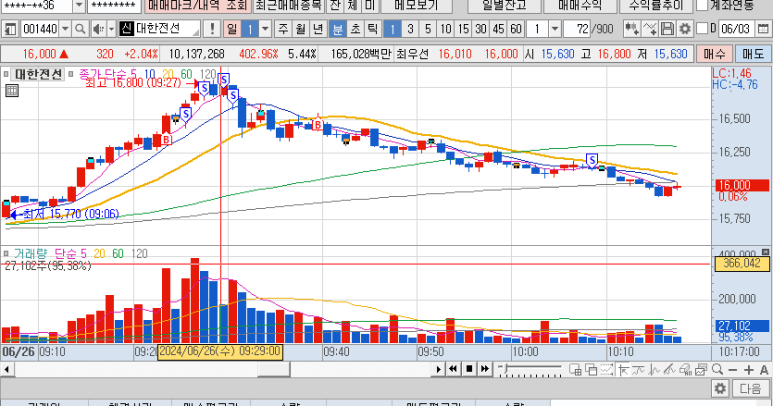Select the 잔 tab

(x=335, y=5)
